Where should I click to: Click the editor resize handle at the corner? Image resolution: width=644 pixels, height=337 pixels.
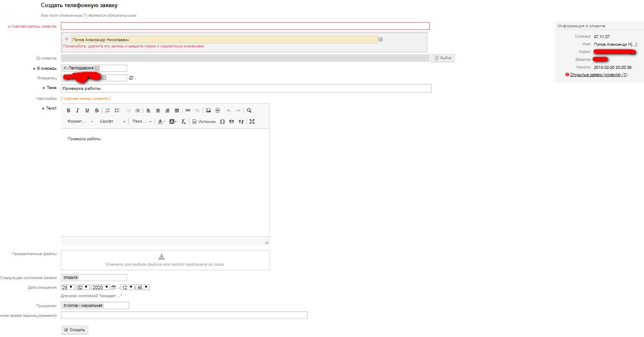[x=266, y=242]
